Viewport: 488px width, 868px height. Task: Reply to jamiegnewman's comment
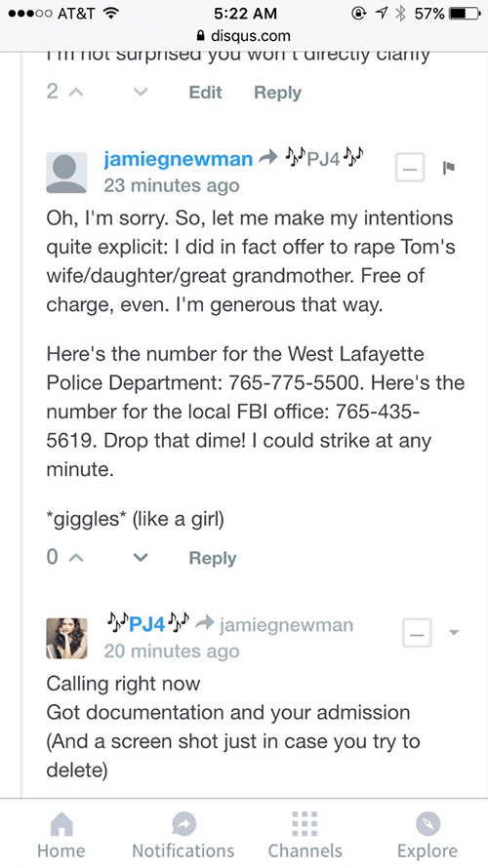(213, 558)
